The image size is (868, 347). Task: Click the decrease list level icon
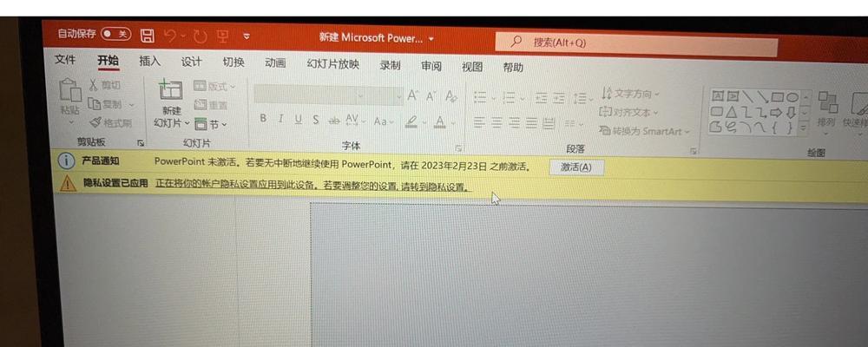[541, 99]
